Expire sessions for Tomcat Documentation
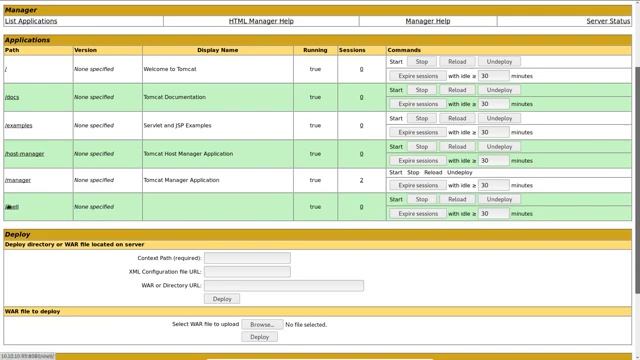640x360 pixels. [x=418, y=104]
